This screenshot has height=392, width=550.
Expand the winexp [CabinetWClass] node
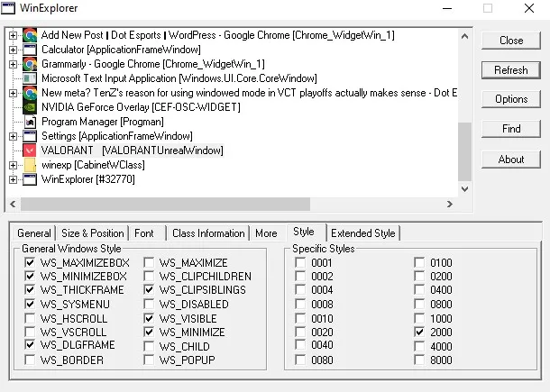(13, 165)
